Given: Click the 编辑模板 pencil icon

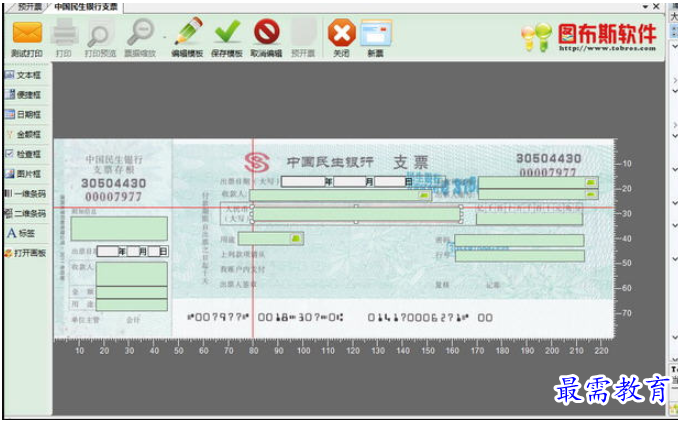Looking at the screenshot, I should click(x=188, y=31).
